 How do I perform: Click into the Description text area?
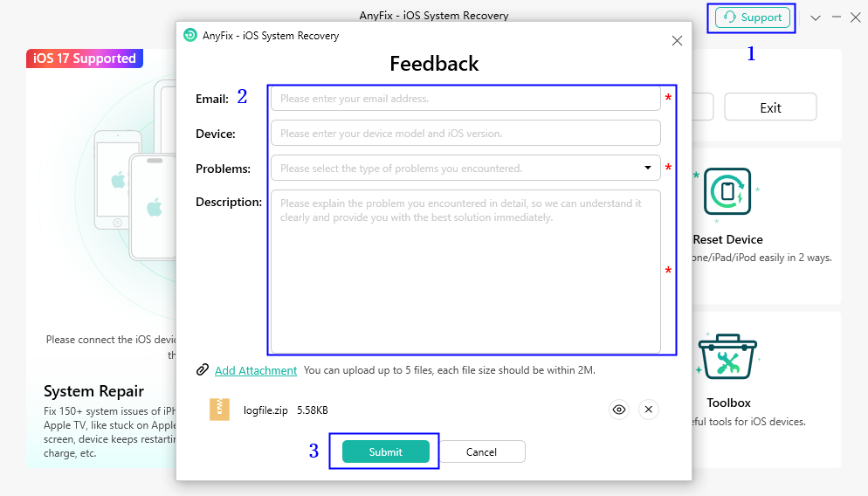pos(465,272)
